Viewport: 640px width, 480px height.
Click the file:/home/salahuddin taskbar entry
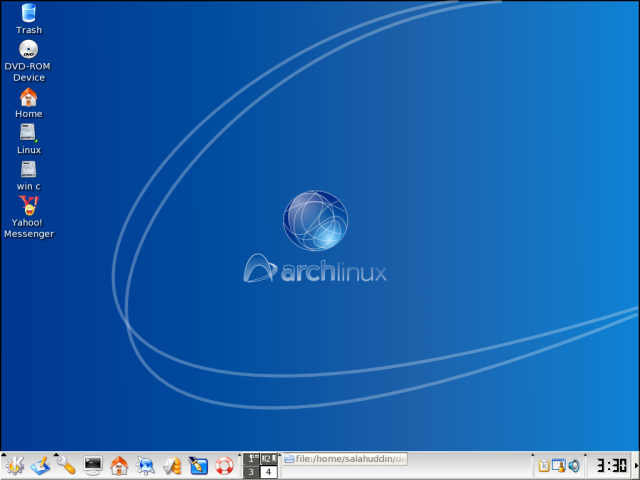point(345,459)
